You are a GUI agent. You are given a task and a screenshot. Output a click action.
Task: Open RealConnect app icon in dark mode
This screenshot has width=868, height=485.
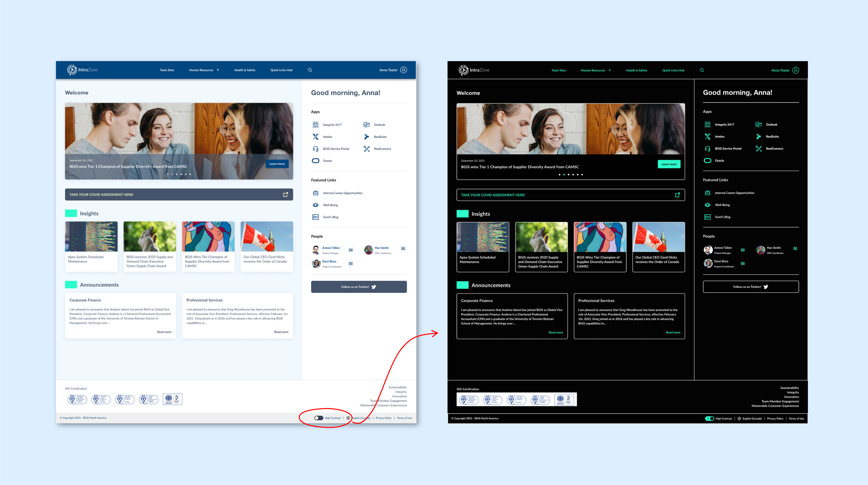[758, 149]
